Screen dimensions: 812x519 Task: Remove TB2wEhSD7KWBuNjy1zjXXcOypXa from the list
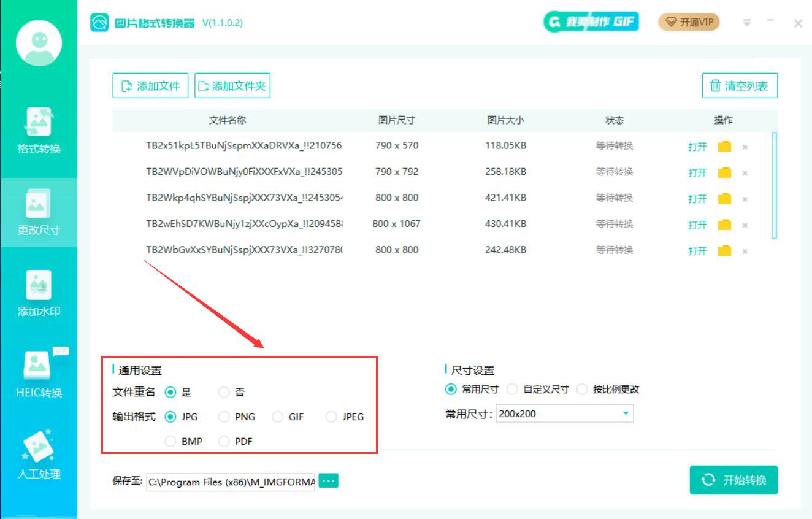tap(745, 225)
